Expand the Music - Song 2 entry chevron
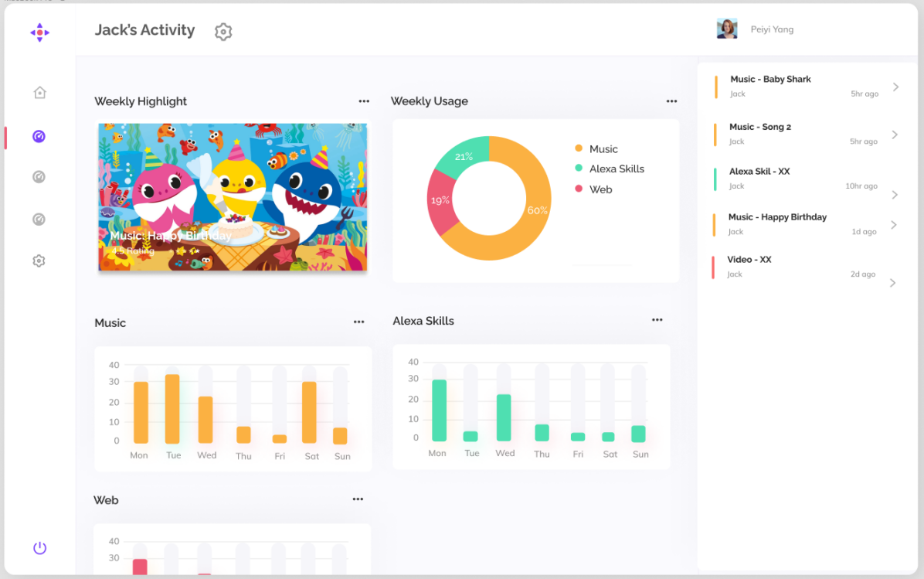The height and width of the screenshot is (579, 924). (895, 135)
